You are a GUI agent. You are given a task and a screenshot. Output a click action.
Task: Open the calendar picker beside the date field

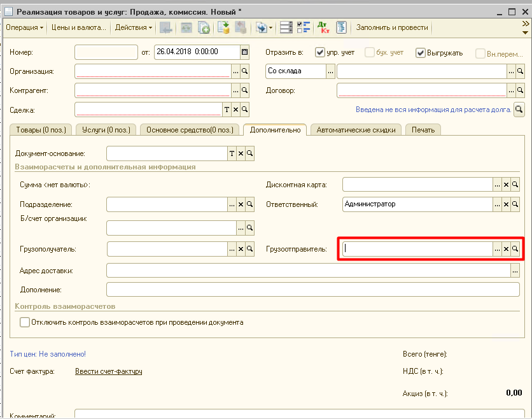245,52
